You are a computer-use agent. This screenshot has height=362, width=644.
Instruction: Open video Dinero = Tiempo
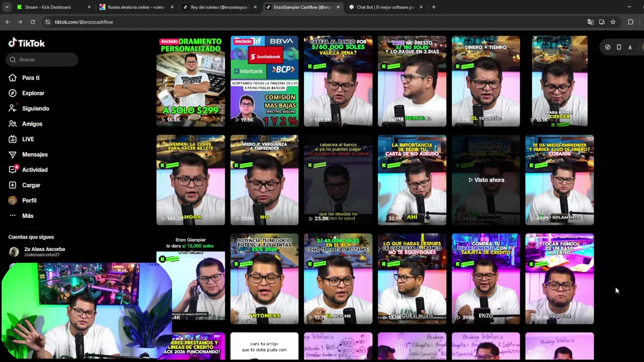pos(486,81)
